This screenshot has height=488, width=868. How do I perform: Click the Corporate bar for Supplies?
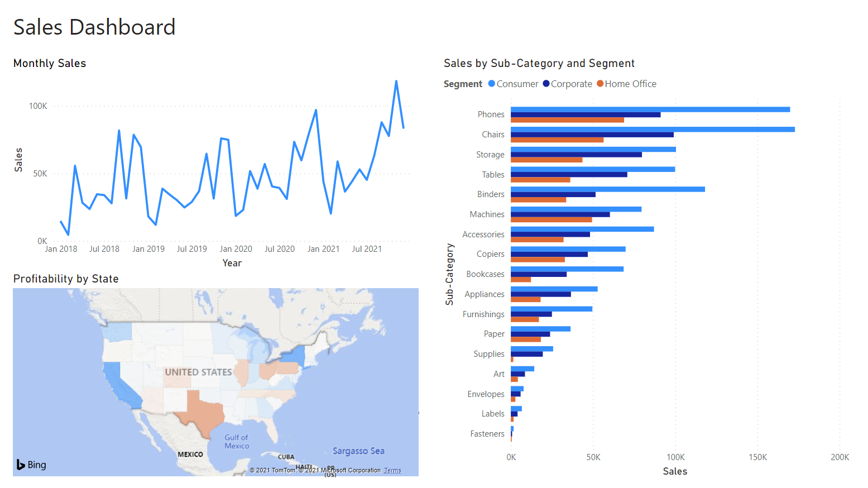point(526,354)
